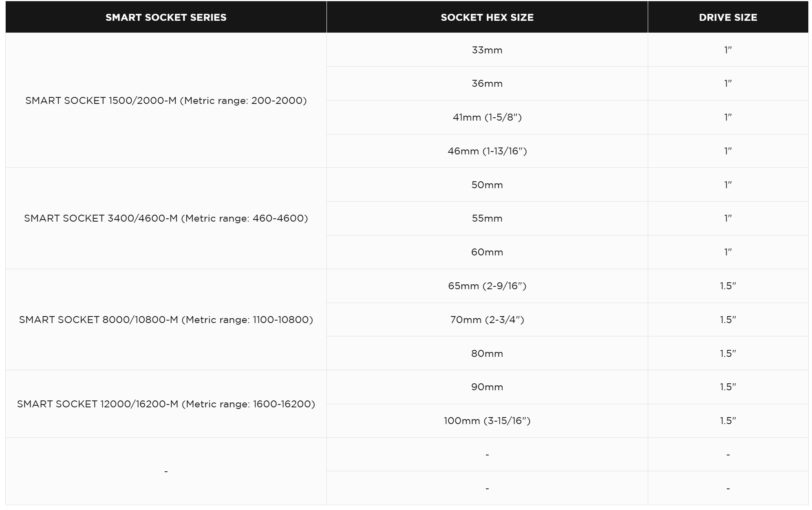Click the 100mm (3-15/16″) hex size cell
Viewport: 812px width, 510px height.
click(x=487, y=421)
